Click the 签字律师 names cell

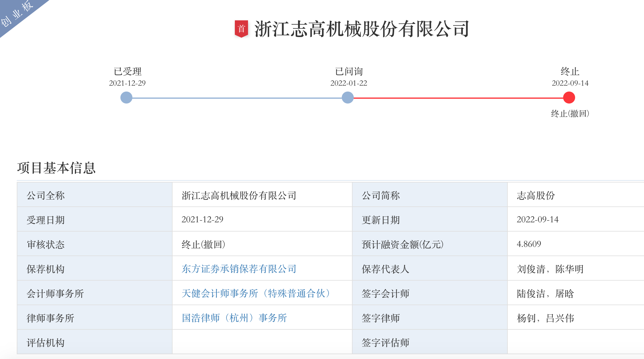click(545, 318)
